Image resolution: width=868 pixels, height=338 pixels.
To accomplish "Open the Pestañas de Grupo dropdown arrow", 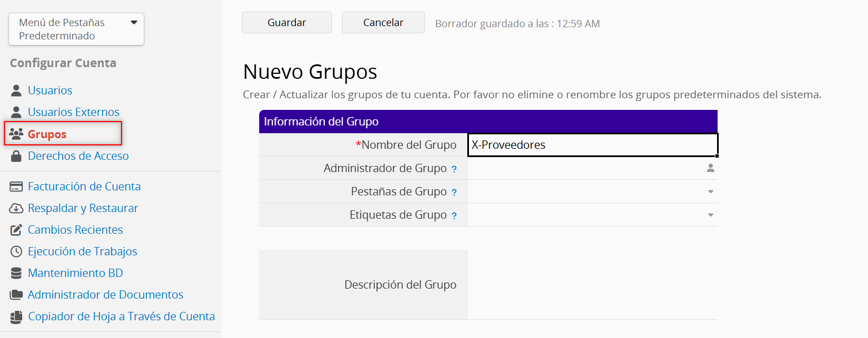I will (710, 191).
